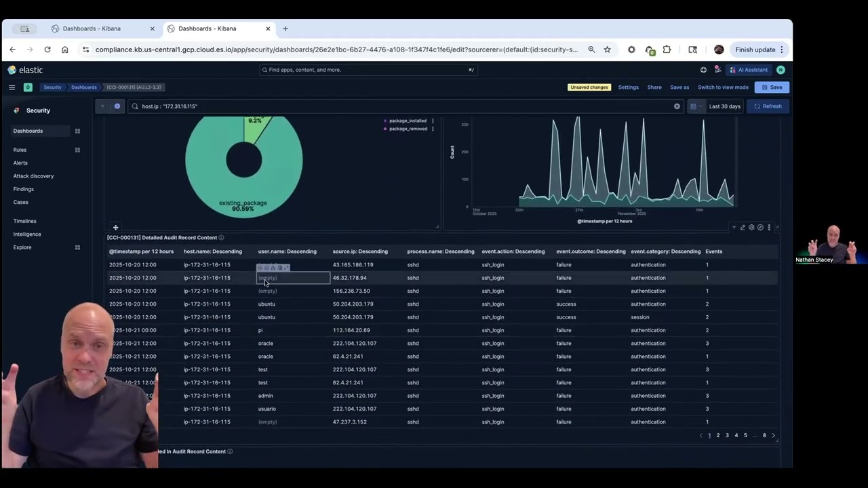The width and height of the screenshot is (868, 488).
Task: Open the main navigation hamburger menu
Action: pos(12,87)
